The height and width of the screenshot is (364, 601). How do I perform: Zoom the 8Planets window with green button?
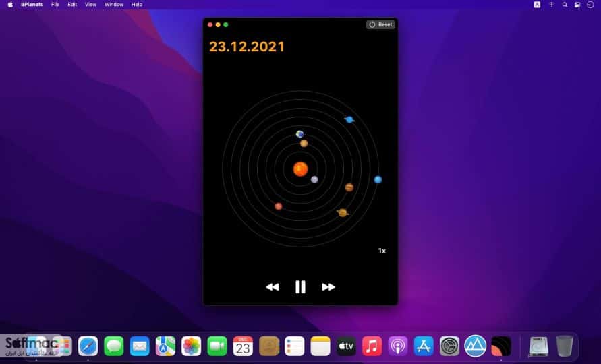click(226, 24)
